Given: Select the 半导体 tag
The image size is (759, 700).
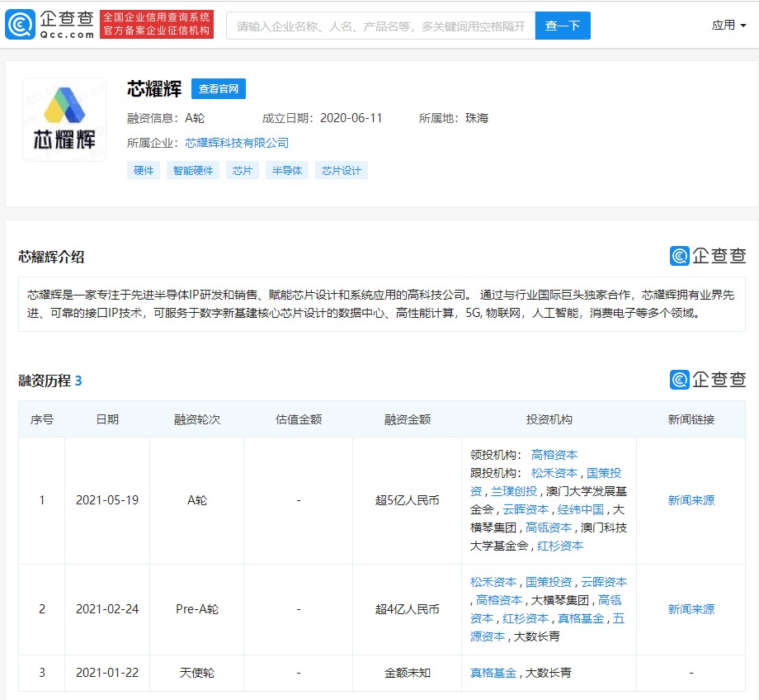Looking at the screenshot, I should [286, 171].
